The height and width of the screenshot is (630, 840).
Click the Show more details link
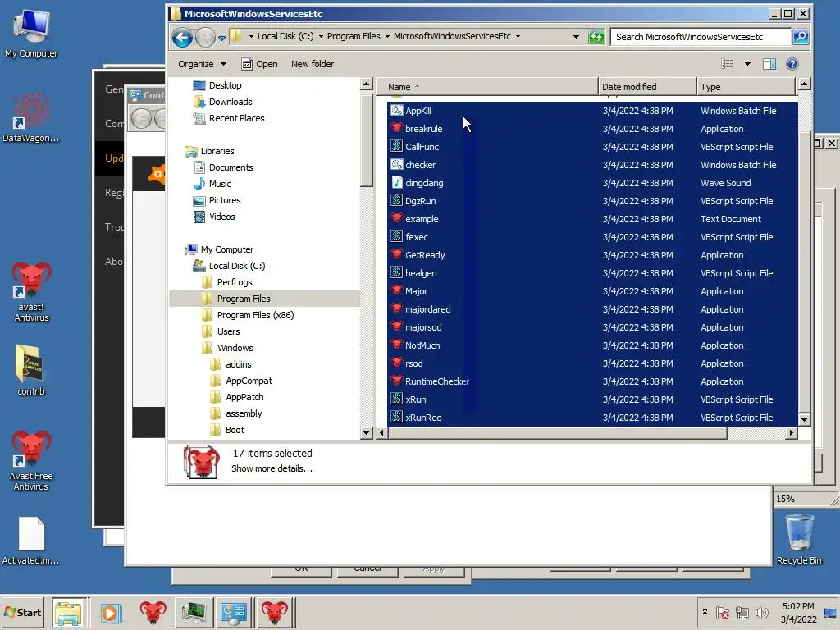point(272,468)
